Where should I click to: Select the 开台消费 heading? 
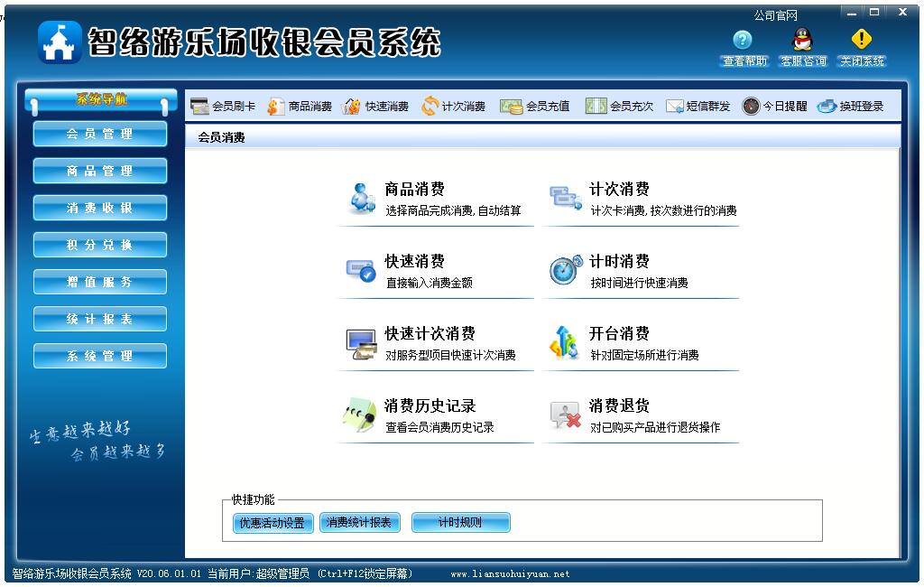pos(619,334)
